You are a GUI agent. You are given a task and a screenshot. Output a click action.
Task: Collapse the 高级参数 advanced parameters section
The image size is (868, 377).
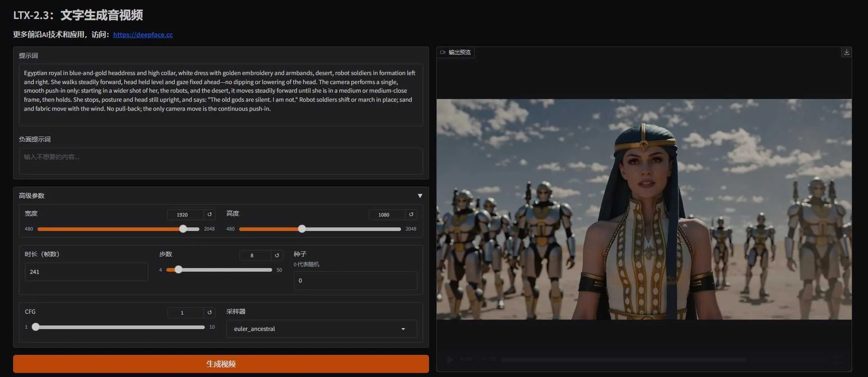[420, 196]
